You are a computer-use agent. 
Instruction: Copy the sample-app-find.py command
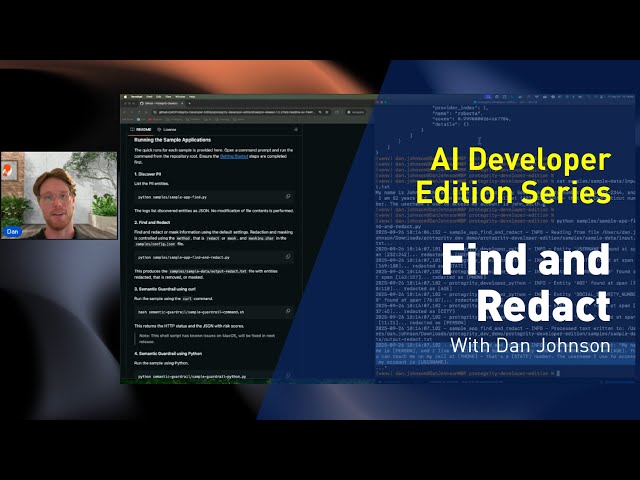[288, 197]
